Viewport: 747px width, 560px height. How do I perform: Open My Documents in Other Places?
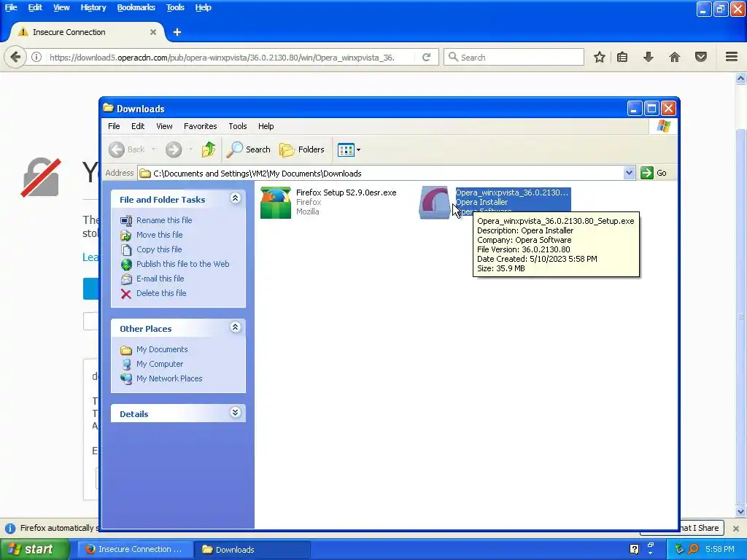[x=162, y=349]
